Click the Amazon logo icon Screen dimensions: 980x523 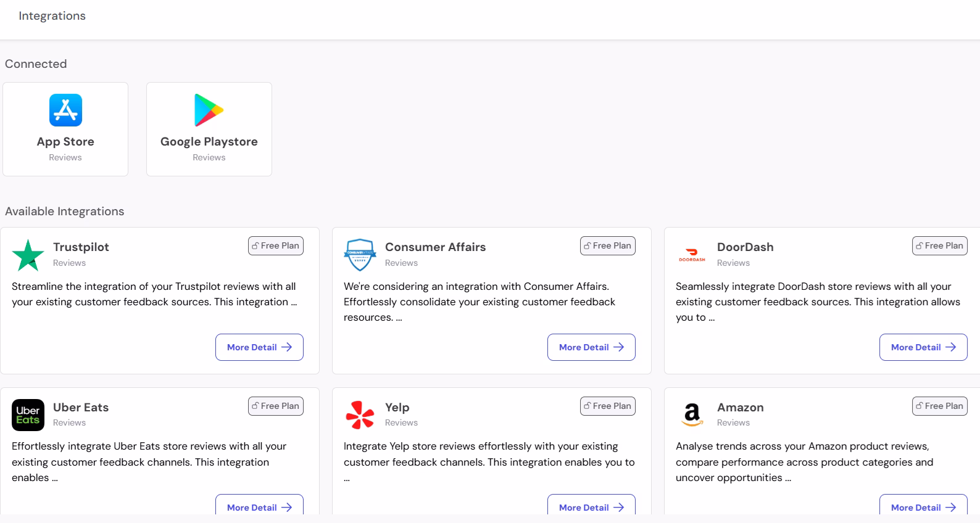(692, 415)
